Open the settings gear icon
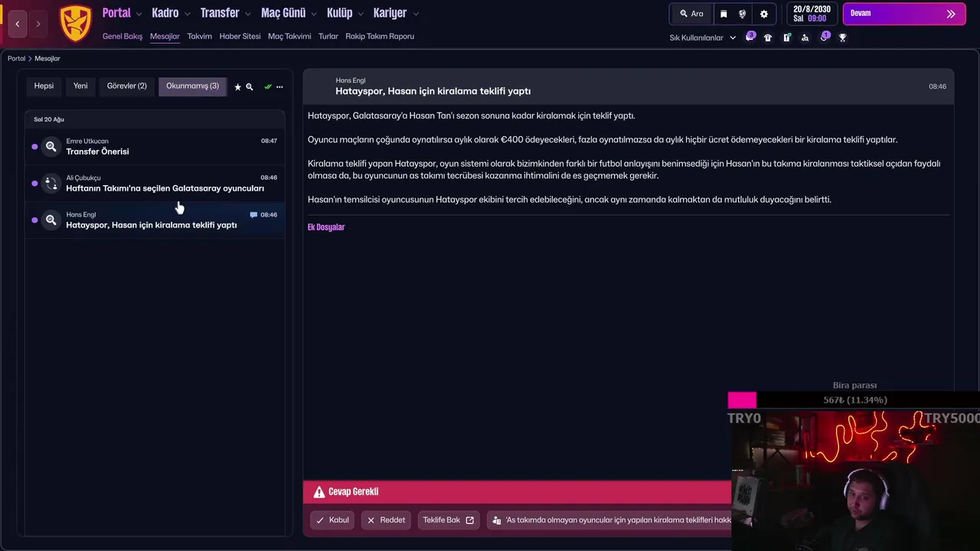980x551 pixels. pyautogui.click(x=764, y=14)
